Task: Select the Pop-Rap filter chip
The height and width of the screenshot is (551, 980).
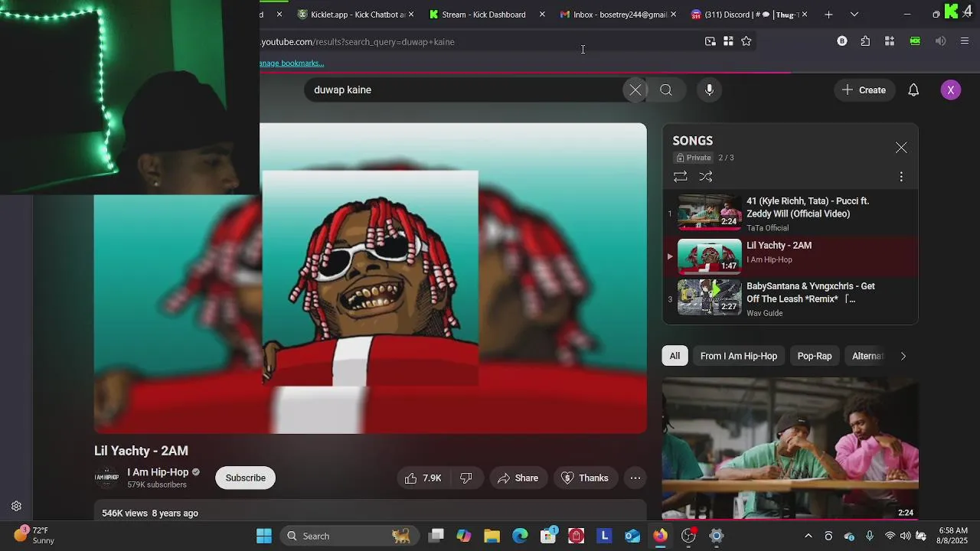Action: [x=815, y=356]
